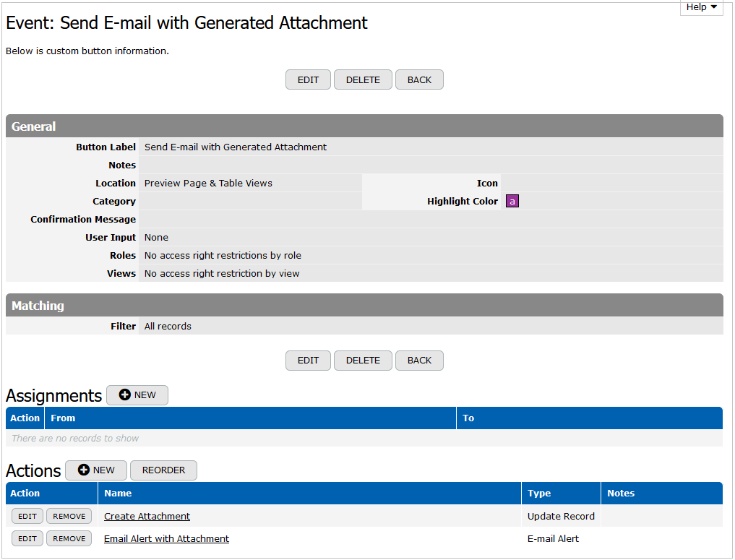Image resolution: width=735 pixels, height=560 pixels.
Task: Click the From column header in Assignments
Action: [63, 418]
